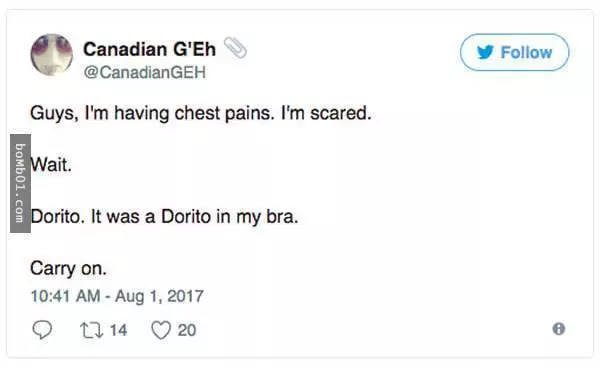Image resolution: width=600 pixels, height=368 pixels.
Task: View the 14 retweets count
Action: [x=118, y=330]
